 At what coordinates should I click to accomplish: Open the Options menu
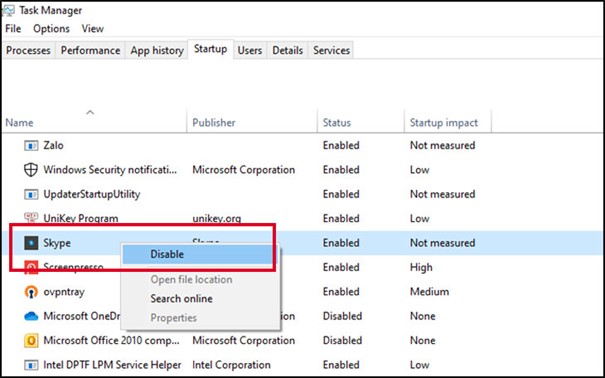pyautogui.click(x=51, y=29)
